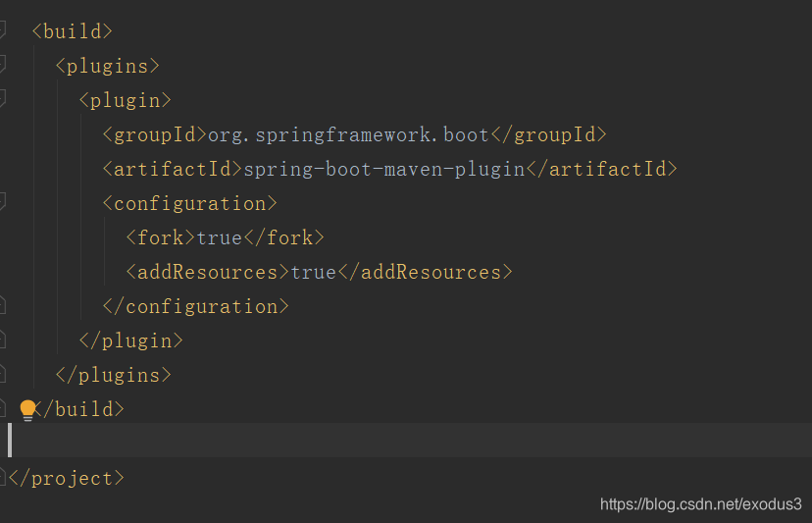812x523 pixels.
Task: Click the yellow lightbulb quick-fix icon
Action: tap(28, 410)
